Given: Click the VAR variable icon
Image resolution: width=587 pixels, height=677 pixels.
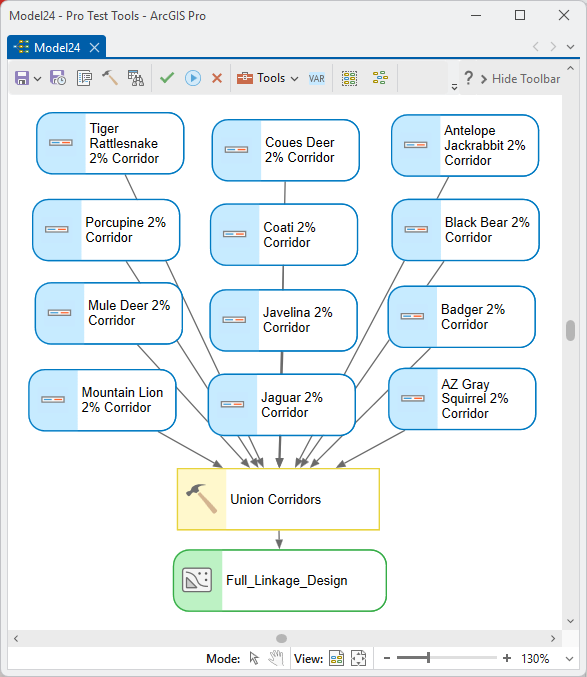Looking at the screenshot, I should coord(317,79).
